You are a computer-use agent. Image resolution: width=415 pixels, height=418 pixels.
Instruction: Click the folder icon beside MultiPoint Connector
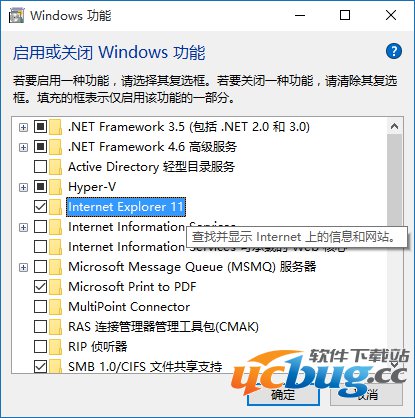[x=55, y=307]
